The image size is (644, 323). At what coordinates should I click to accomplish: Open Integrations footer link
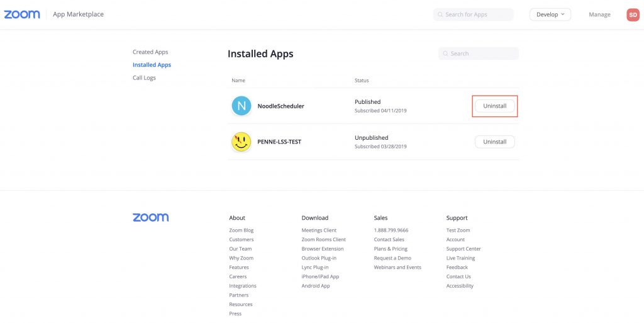(243, 286)
